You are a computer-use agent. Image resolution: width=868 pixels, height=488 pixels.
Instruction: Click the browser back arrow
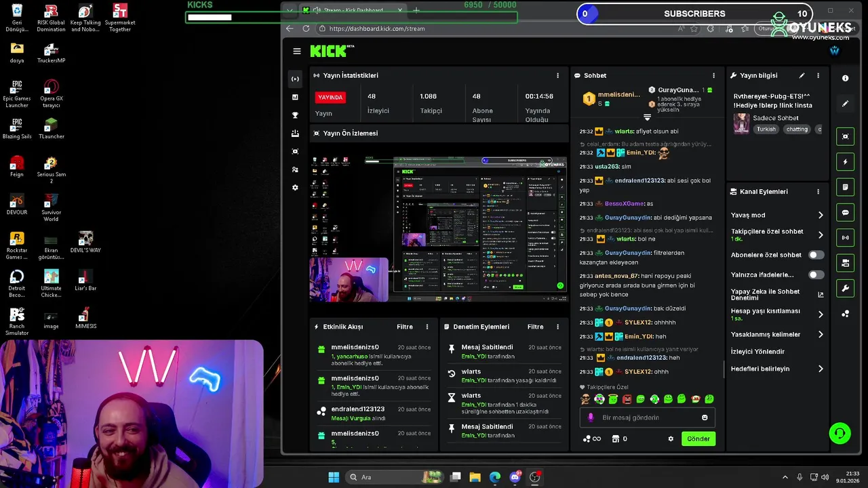click(x=290, y=28)
